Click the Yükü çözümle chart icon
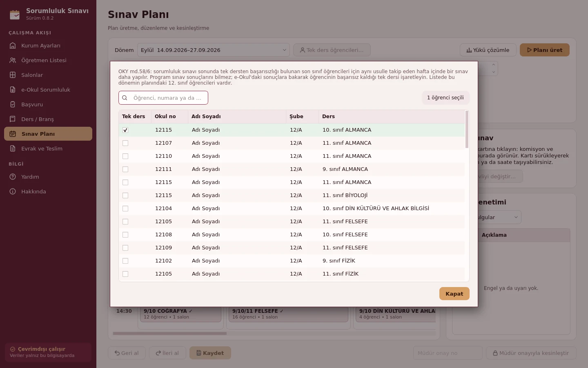 coord(469,50)
